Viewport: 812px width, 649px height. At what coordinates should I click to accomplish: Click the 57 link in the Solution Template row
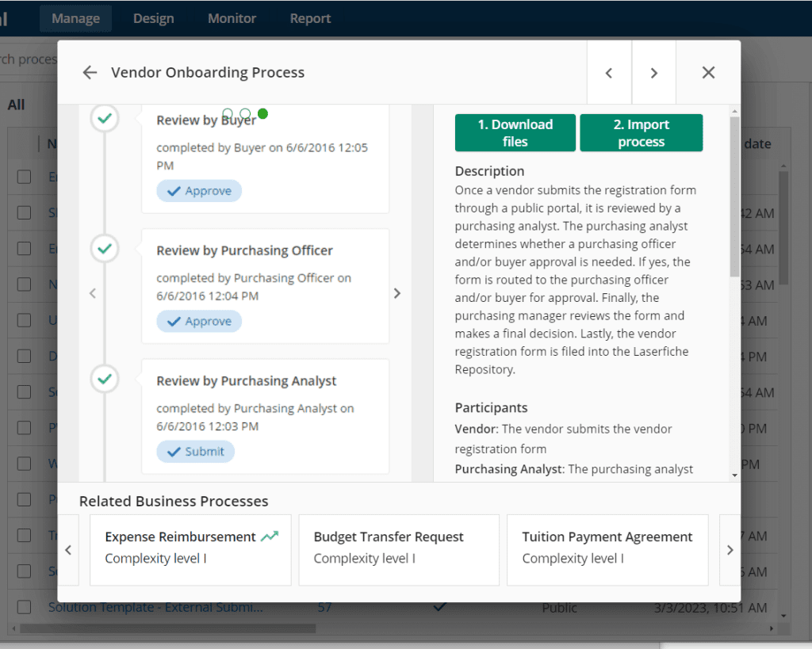point(324,607)
